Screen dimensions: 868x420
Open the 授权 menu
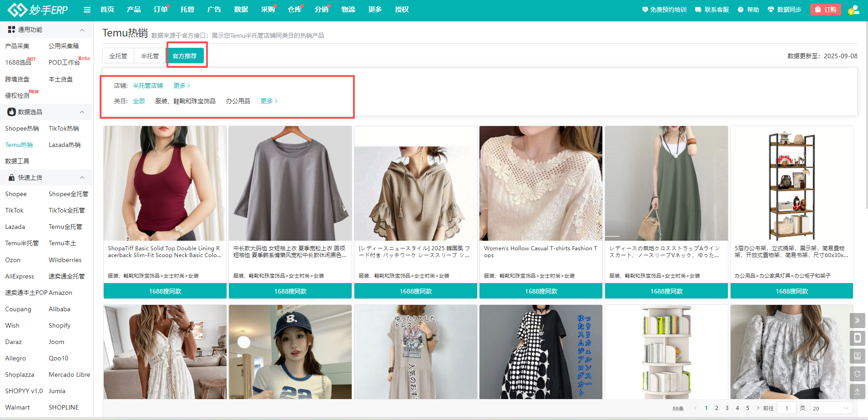pos(402,10)
